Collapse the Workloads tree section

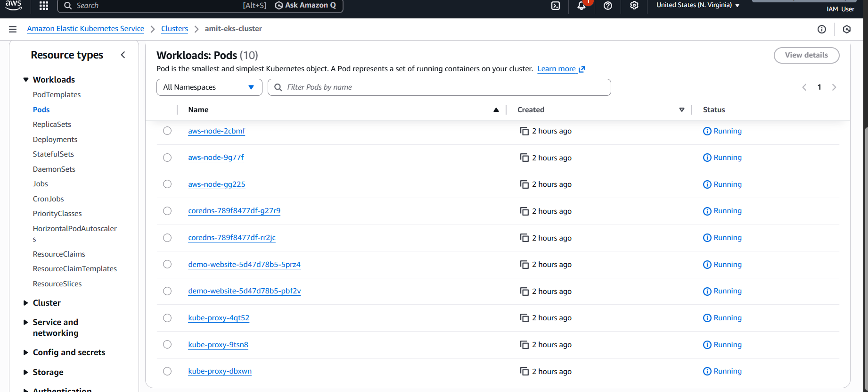click(x=26, y=80)
